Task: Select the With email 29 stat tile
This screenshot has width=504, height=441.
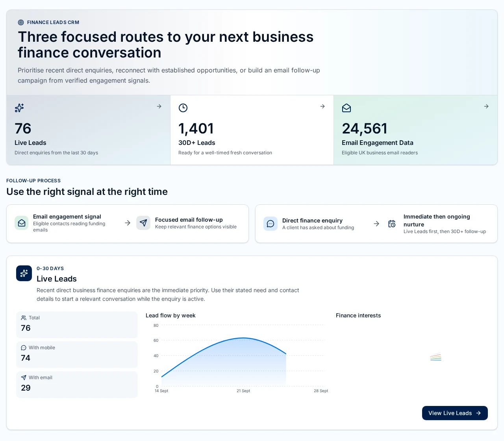Action: point(77,385)
